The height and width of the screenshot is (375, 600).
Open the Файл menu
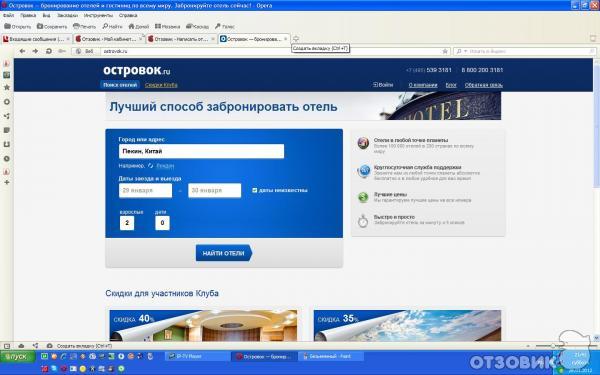(x=8, y=15)
